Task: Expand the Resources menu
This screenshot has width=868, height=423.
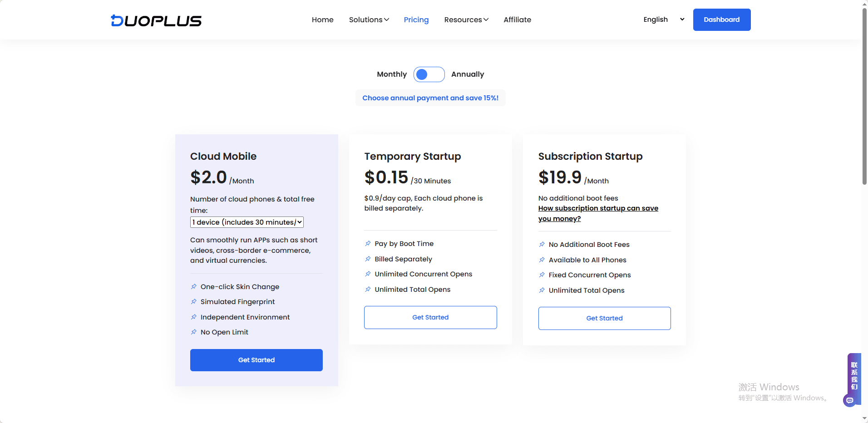Action: [x=466, y=20]
